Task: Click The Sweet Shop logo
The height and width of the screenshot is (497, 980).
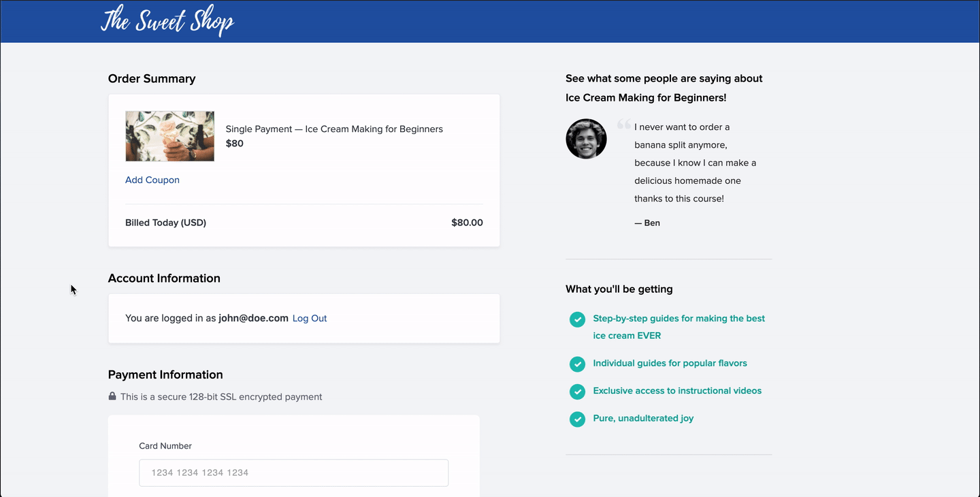Action: [x=167, y=21]
